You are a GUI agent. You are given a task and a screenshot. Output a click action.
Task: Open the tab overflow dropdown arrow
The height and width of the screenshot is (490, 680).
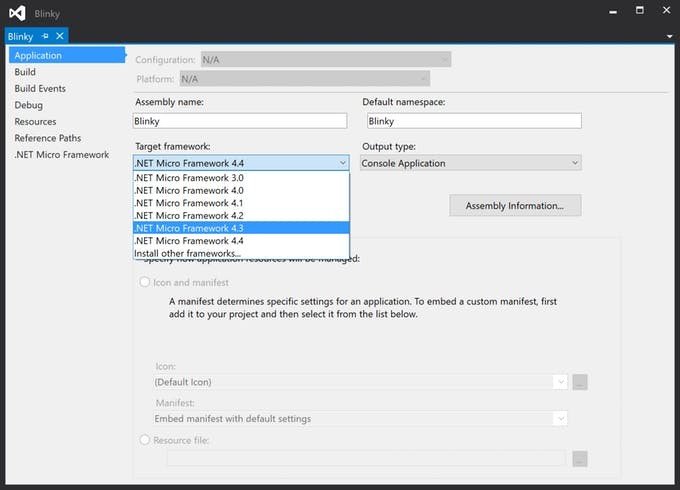coord(669,36)
